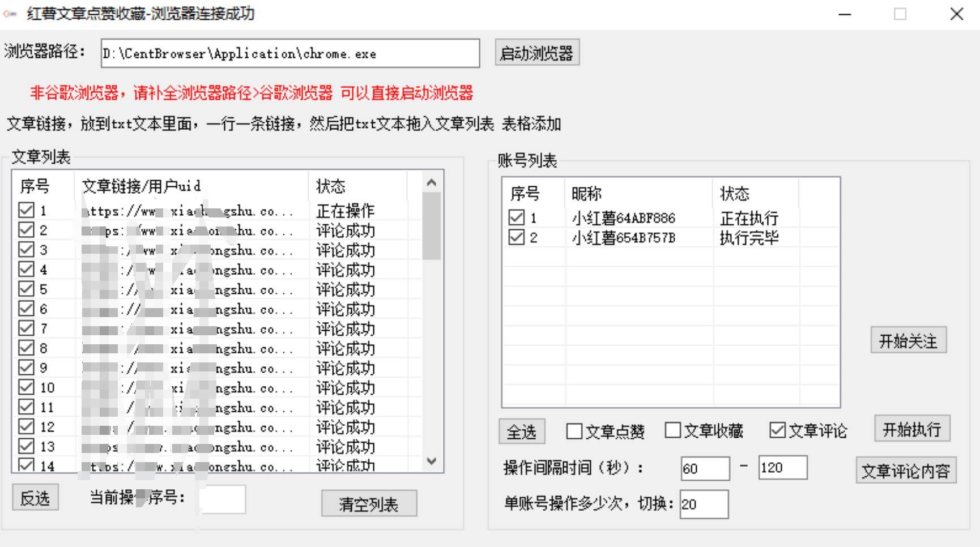Close the window

[957, 14]
